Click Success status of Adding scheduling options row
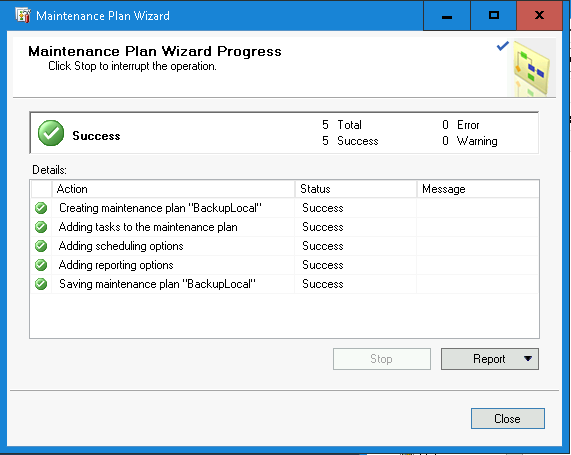The height and width of the screenshot is (455, 571). click(323, 246)
